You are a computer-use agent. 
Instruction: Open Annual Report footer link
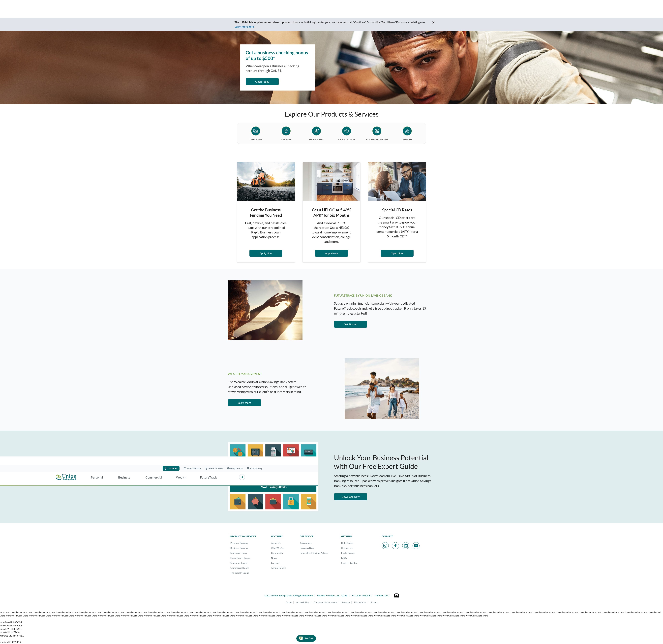coord(278,568)
